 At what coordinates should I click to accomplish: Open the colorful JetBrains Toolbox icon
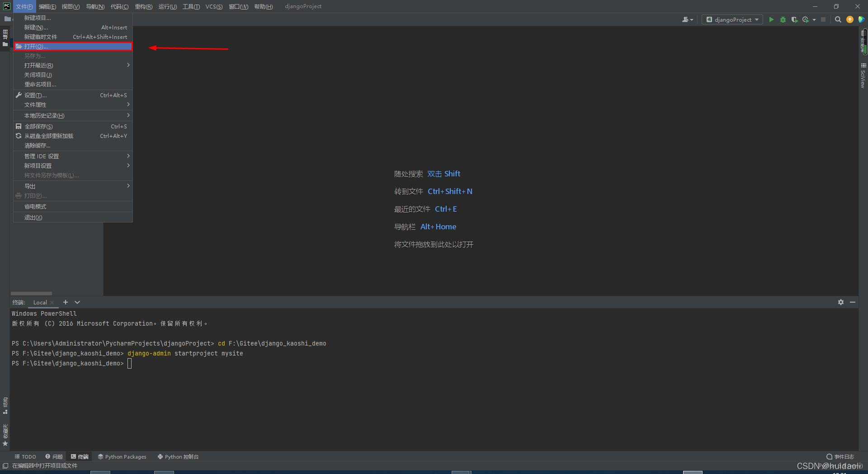tap(862, 19)
